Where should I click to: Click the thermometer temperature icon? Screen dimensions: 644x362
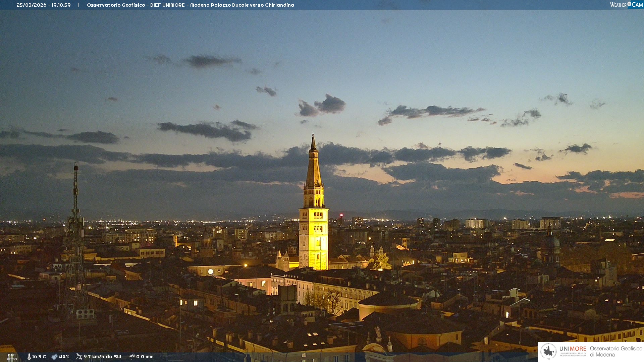pos(29,357)
